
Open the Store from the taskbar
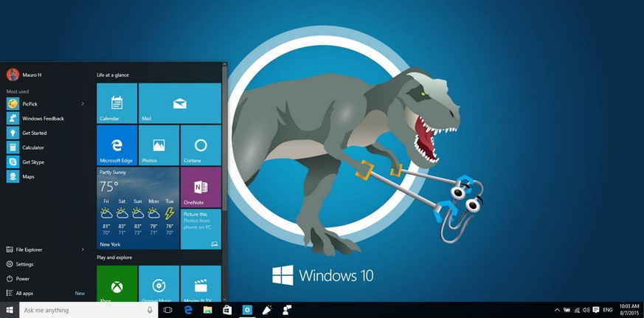[227, 310]
